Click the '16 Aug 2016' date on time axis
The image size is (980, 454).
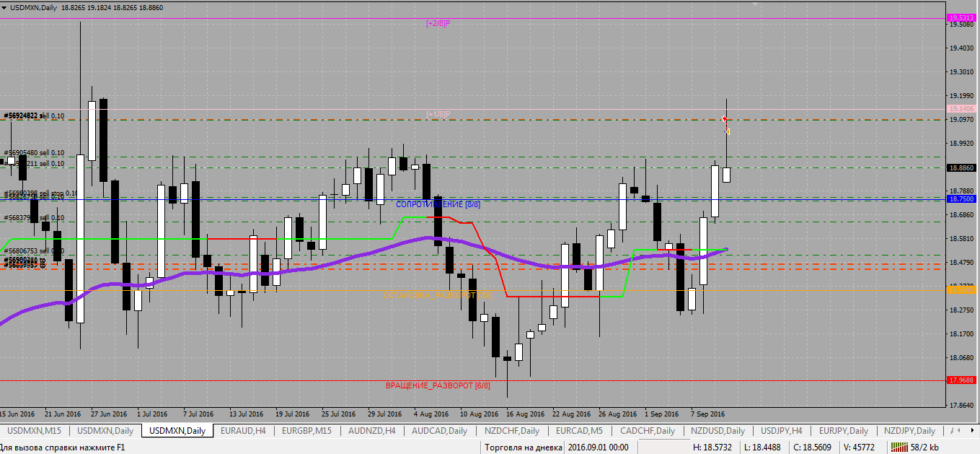pyautogui.click(x=524, y=414)
